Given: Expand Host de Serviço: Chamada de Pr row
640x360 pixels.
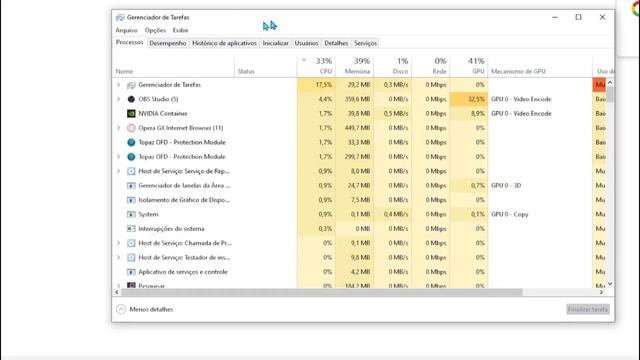Looking at the screenshot, I should pyautogui.click(x=118, y=243).
